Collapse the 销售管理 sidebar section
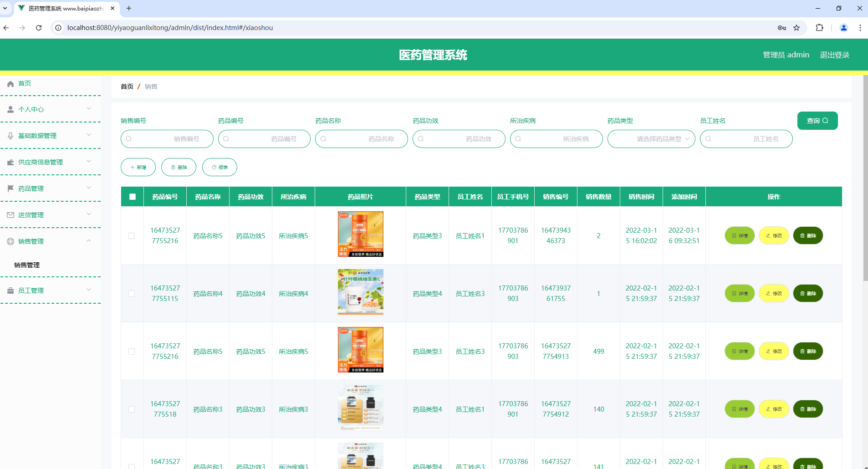This screenshot has height=469, width=868. (51, 241)
